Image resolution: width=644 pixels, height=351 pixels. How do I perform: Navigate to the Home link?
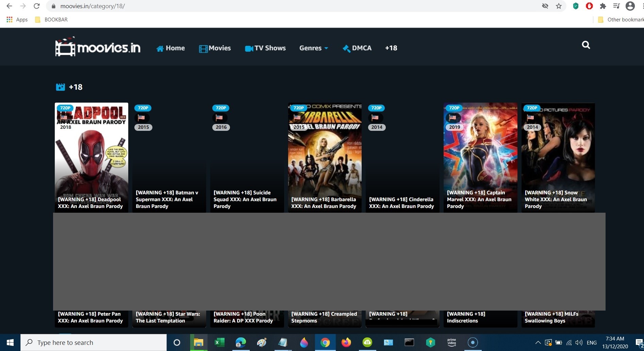point(170,48)
